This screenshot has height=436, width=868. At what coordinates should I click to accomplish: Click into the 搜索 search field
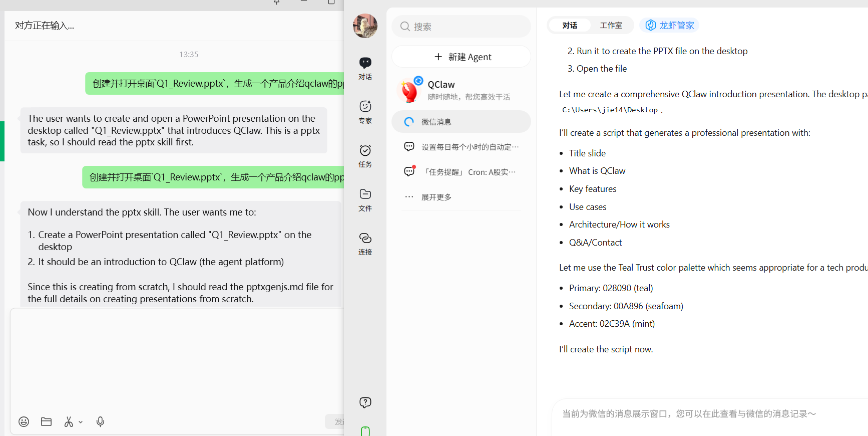[461, 27]
